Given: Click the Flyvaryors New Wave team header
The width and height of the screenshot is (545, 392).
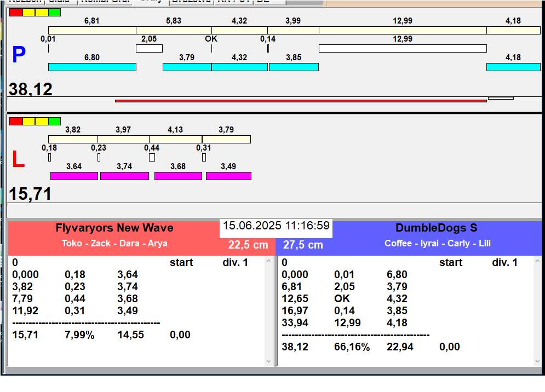Looking at the screenshot, I should tap(114, 228).
